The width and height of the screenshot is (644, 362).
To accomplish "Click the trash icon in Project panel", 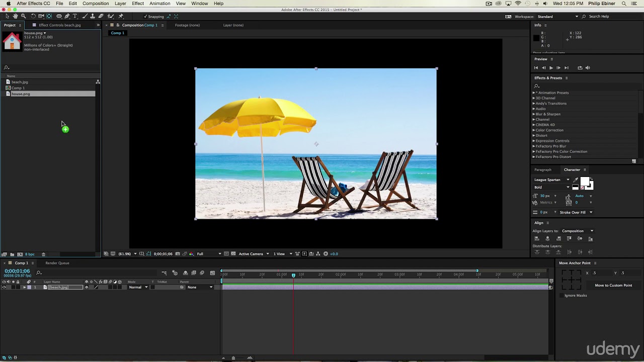I will pyautogui.click(x=43, y=254).
